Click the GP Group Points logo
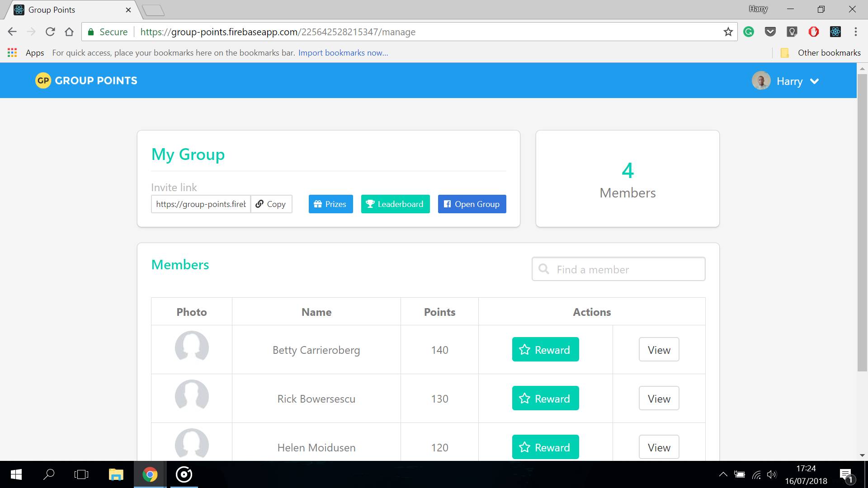The width and height of the screenshot is (868, 488). point(86,80)
